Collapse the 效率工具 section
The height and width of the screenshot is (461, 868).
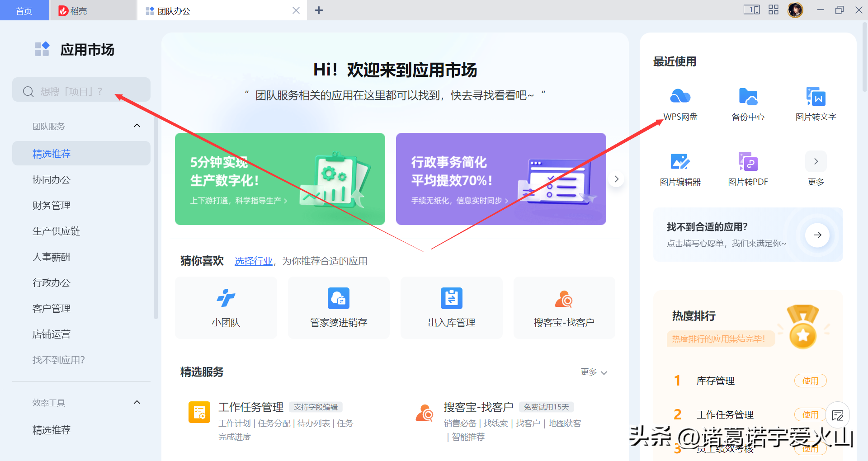pyautogui.click(x=137, y=402)
